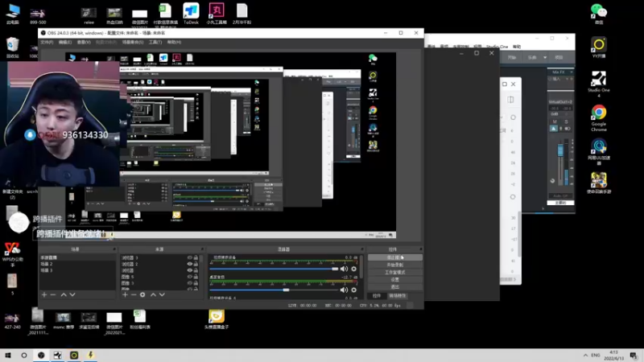Toggle lock on 浏览器 3 source
The image size is (644, 362).
pyautogui.click(x=196, y=257)
